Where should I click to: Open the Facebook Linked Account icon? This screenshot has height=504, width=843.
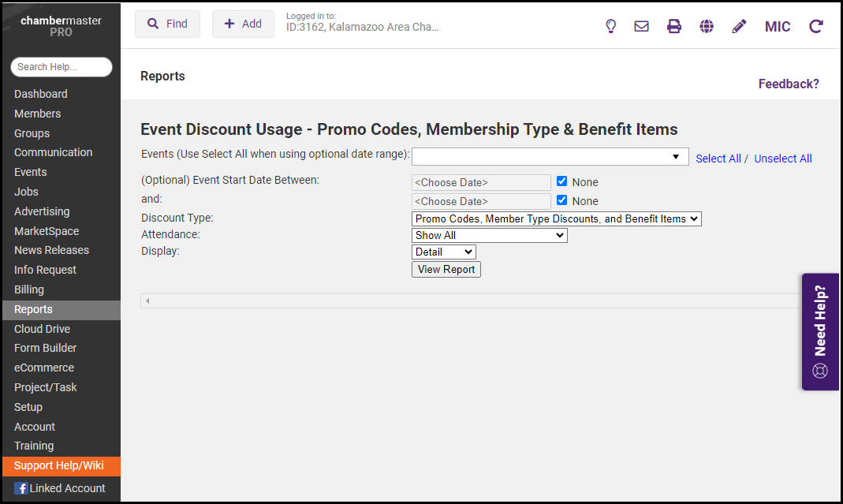point(21,488)
